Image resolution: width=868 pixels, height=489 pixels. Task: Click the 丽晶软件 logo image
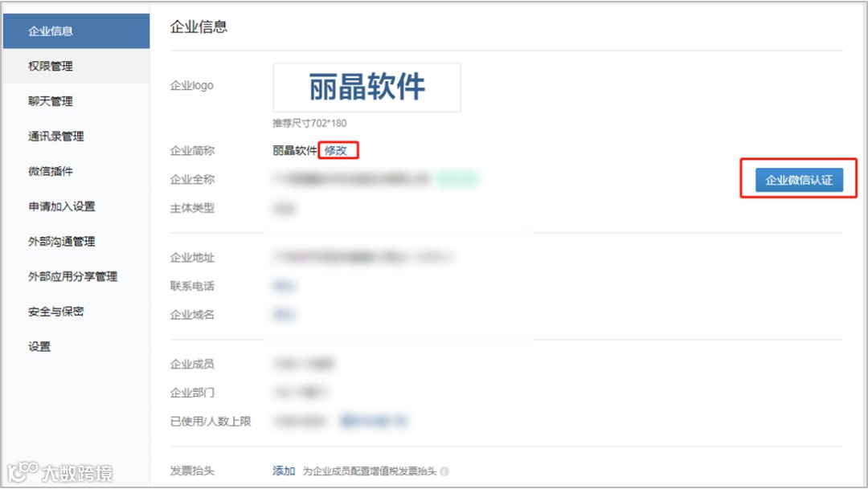click(366, 88)
